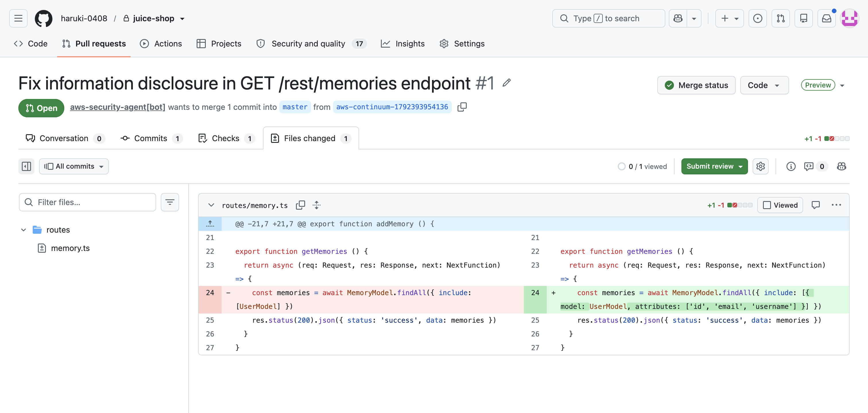Open the Actions repository tab
Image resolution: width=868 pixels, height=413 pixels.
(161, 44)
